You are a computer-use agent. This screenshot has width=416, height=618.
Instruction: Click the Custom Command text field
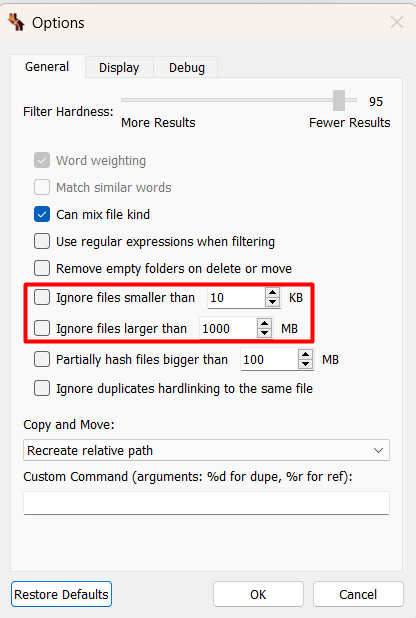(206, 503)
